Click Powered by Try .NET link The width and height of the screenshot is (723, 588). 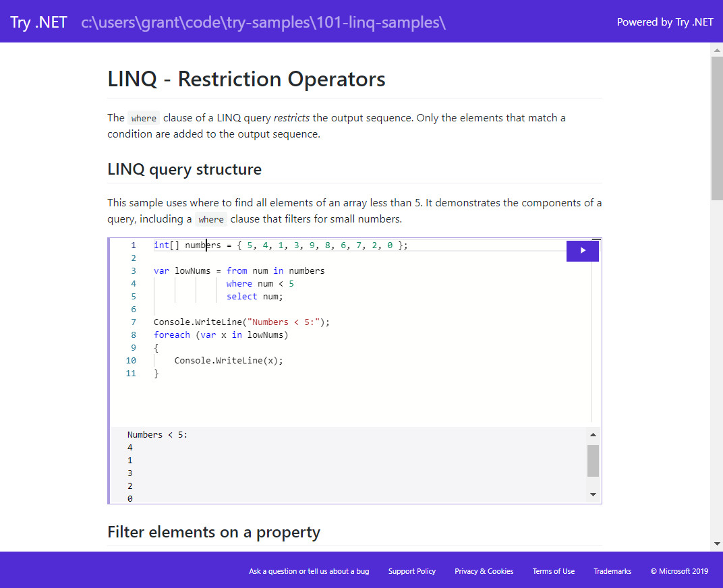coord(664,22)
